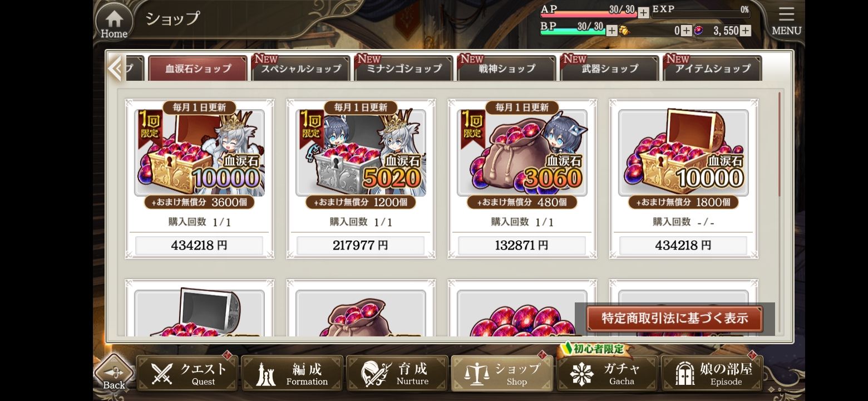The height and width of the screenshot is (401, 868).
Task: Tap the AP plus icon
Action: click(643, 12)
